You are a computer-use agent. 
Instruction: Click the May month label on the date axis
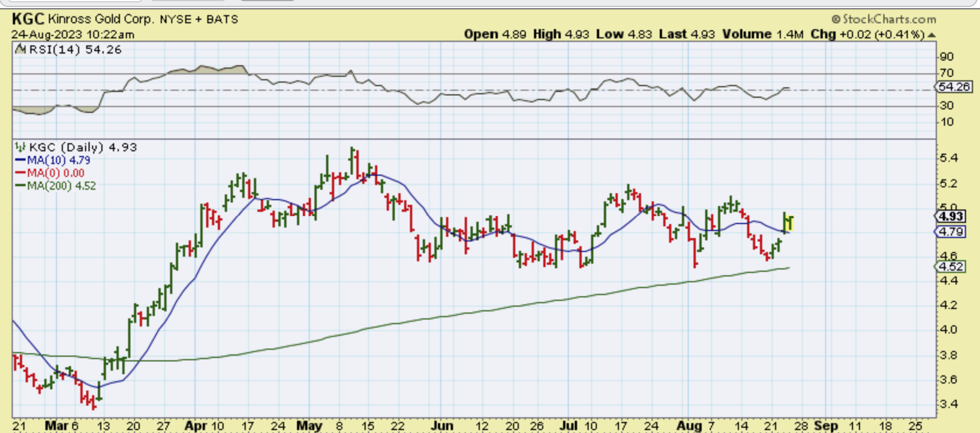[x=309, y=426]
